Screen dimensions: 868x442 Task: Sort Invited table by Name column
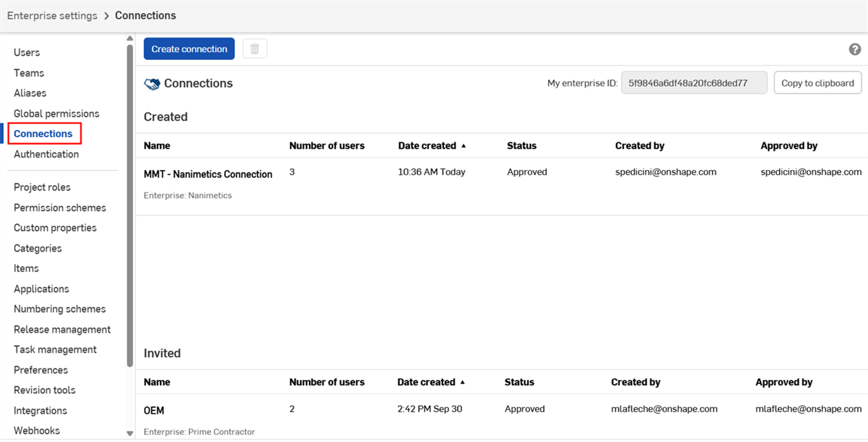tap(157, 382)
